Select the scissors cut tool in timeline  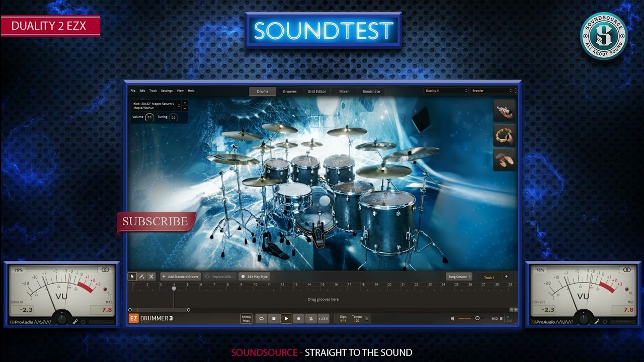click(151, 277)
